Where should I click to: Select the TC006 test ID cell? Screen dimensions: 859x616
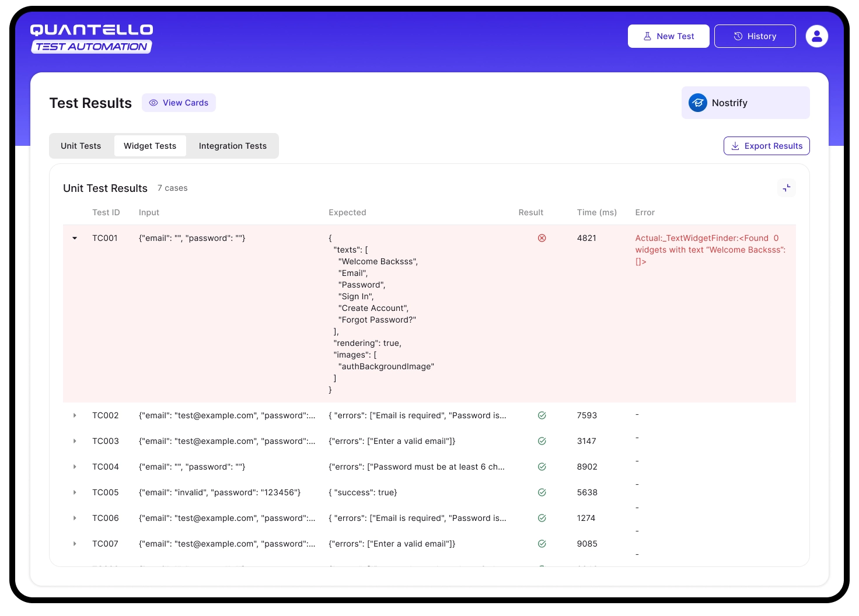[106, 518]
